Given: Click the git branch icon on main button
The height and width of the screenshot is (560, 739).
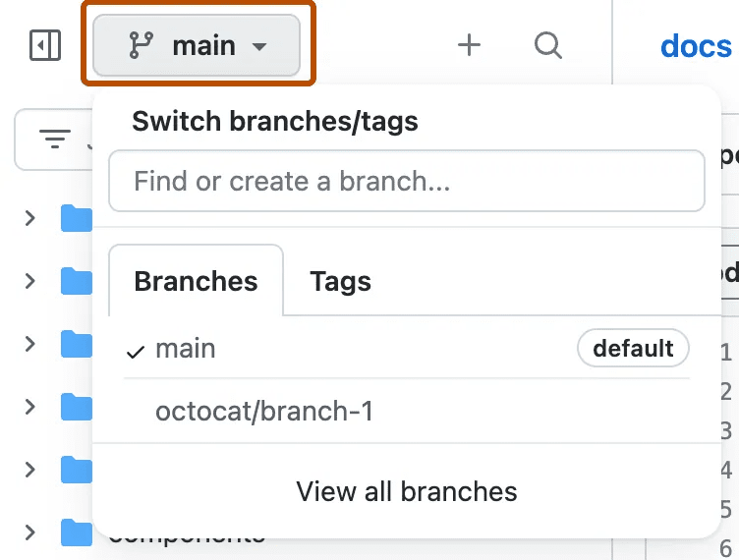Looking at the screenshot, I should tap(142, 45).
